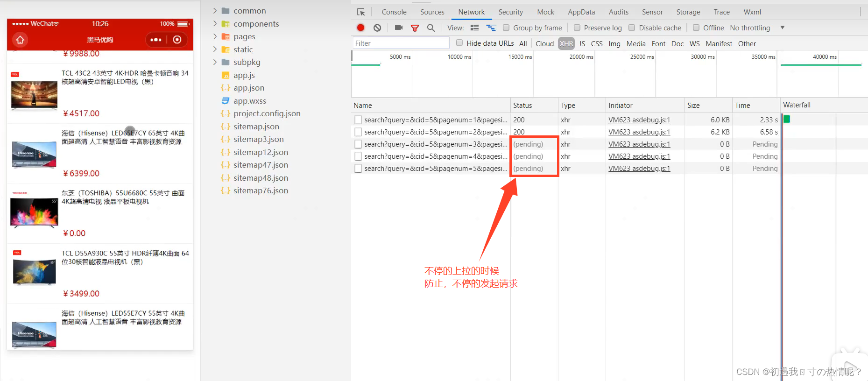Sort requests by Size column header

point(708,106)
